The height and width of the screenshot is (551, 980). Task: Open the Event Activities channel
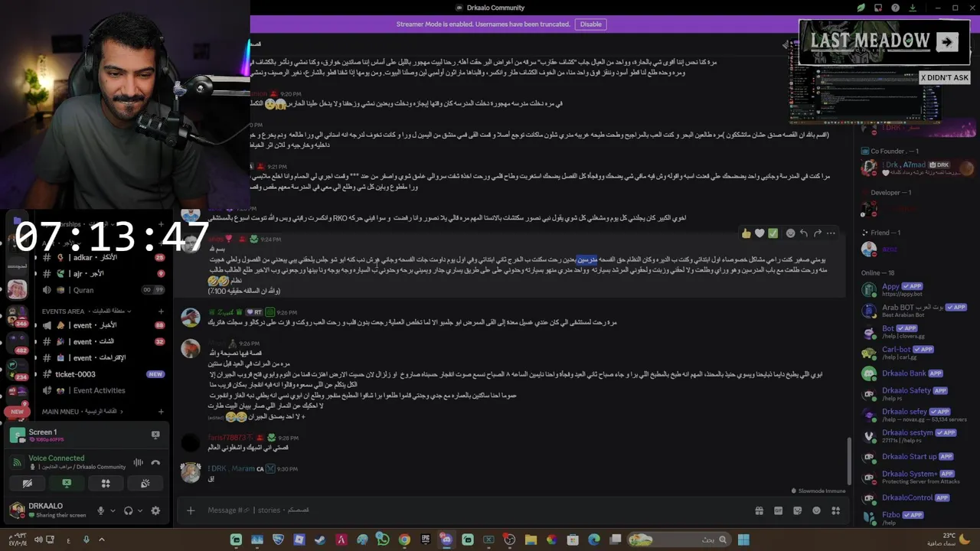[103, 390]
